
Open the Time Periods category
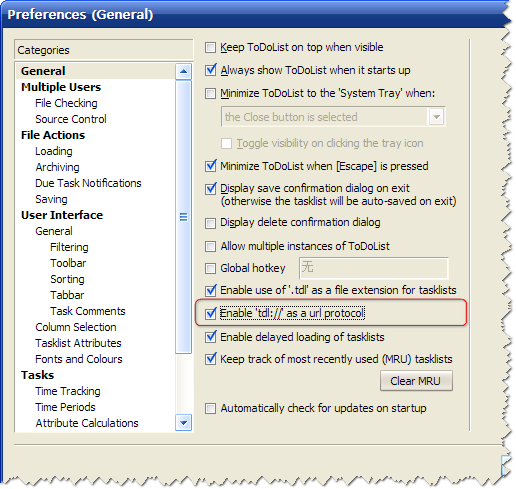[x=65, y=407]
